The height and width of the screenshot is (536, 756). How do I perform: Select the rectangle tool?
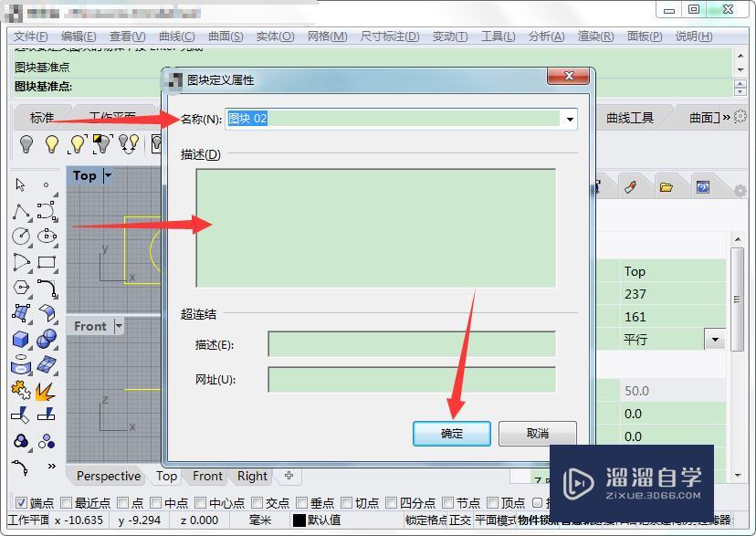click(x=47, y=262)
